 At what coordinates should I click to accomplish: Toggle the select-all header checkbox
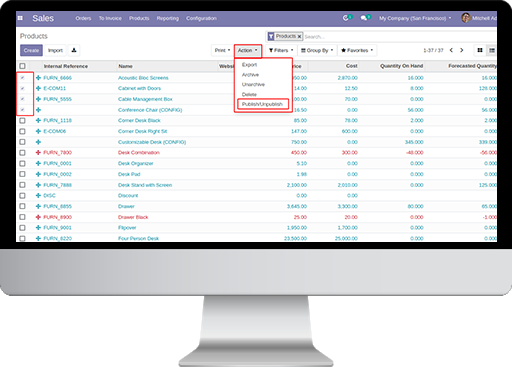22,66
